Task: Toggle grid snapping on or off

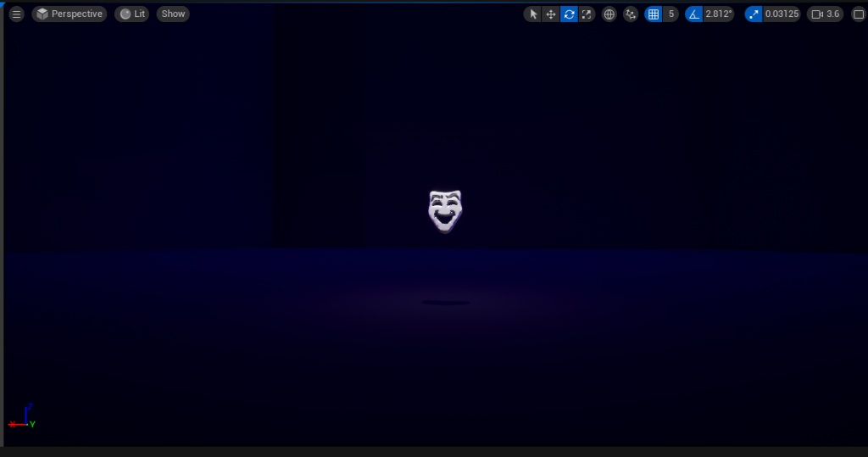Action: [653, 14]
